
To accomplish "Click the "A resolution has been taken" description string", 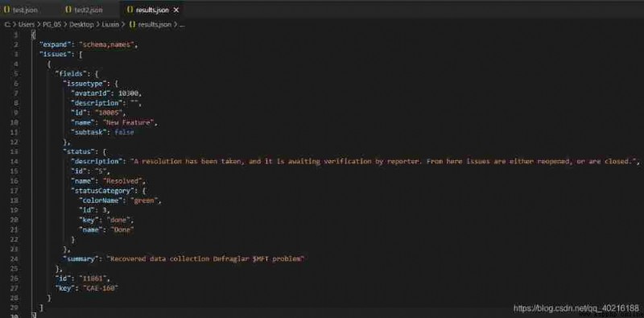I will [x=384, y=162].
